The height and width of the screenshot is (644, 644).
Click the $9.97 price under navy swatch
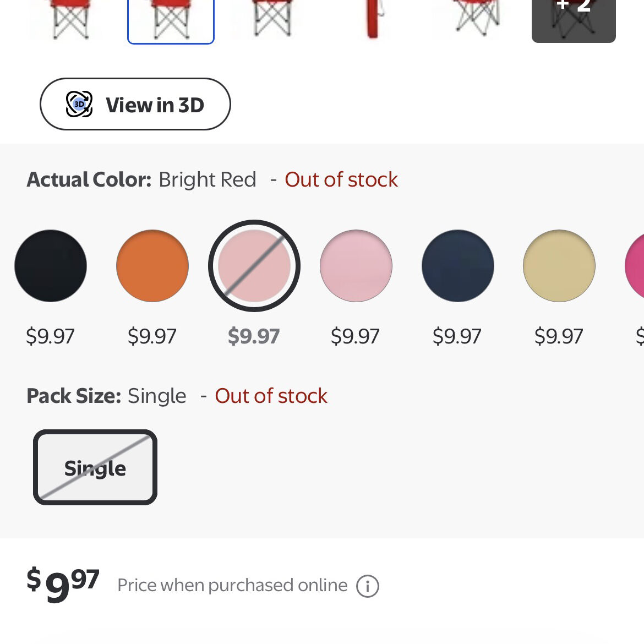(x=457, y=336)
